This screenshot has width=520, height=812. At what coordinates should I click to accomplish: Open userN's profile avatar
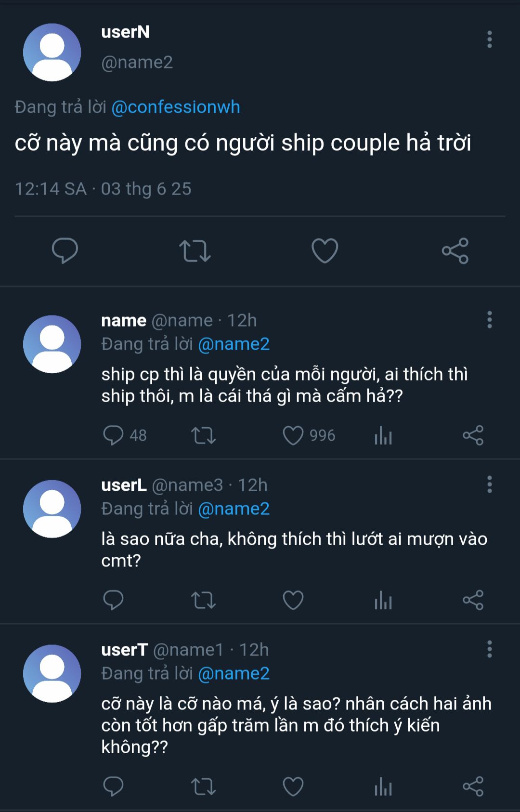click(52, 52)
